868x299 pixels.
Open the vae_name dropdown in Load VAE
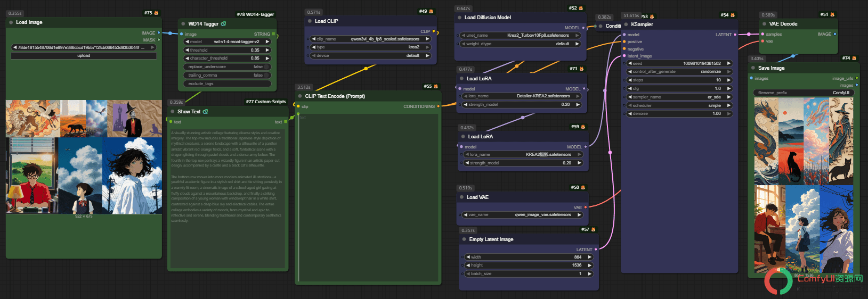click(523, 215)
